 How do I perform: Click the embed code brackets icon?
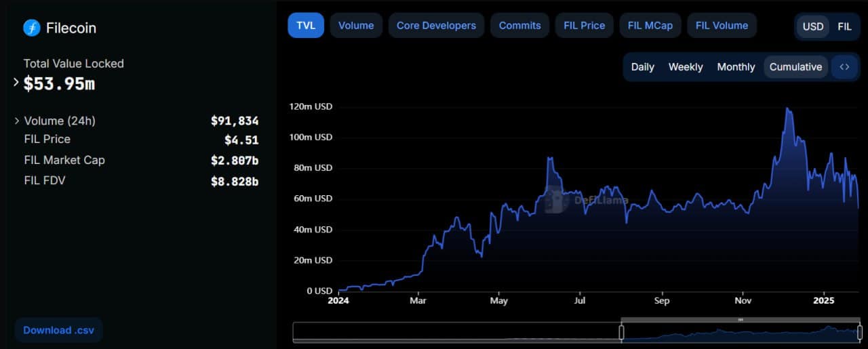tap(844, 67)
